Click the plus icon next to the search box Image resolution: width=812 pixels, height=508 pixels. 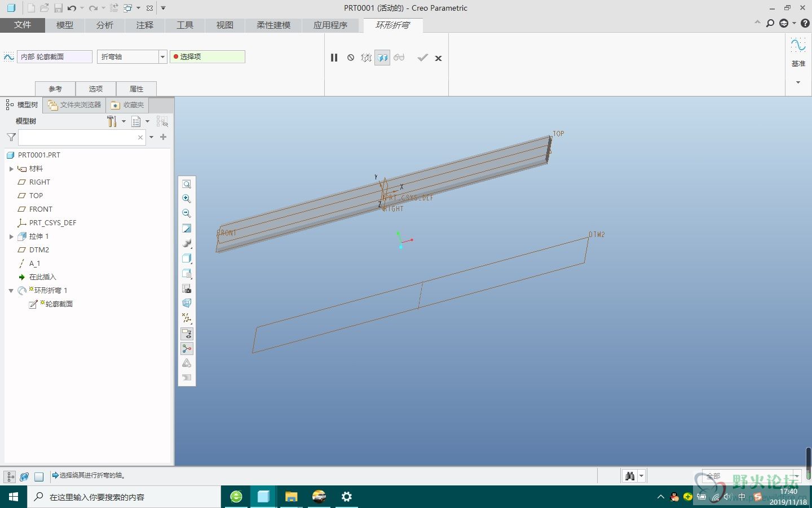point(164,137)
